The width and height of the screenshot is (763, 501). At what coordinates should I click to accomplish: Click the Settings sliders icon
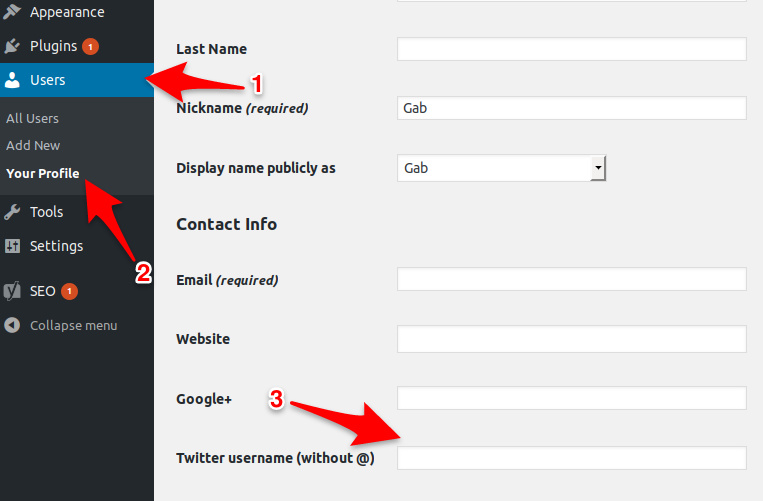pyautogui.click(x=12, y=246)
